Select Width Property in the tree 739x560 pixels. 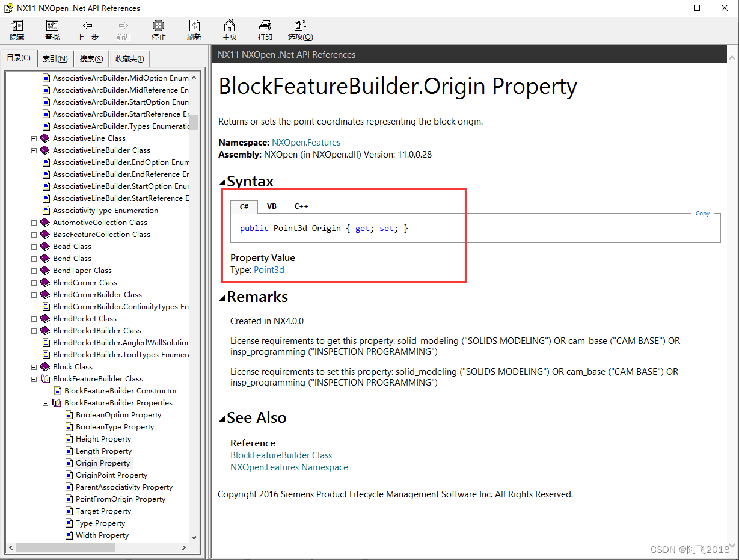pos(102,535)
